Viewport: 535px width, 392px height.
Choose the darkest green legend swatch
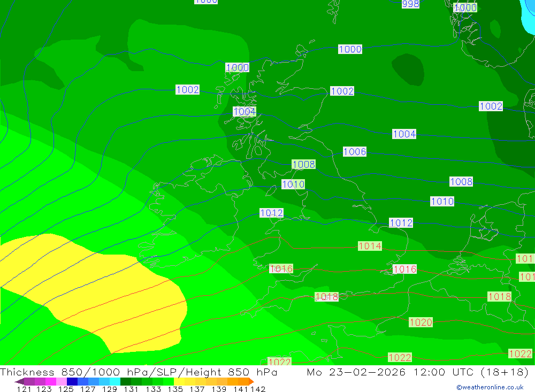(x=126, y=381)
